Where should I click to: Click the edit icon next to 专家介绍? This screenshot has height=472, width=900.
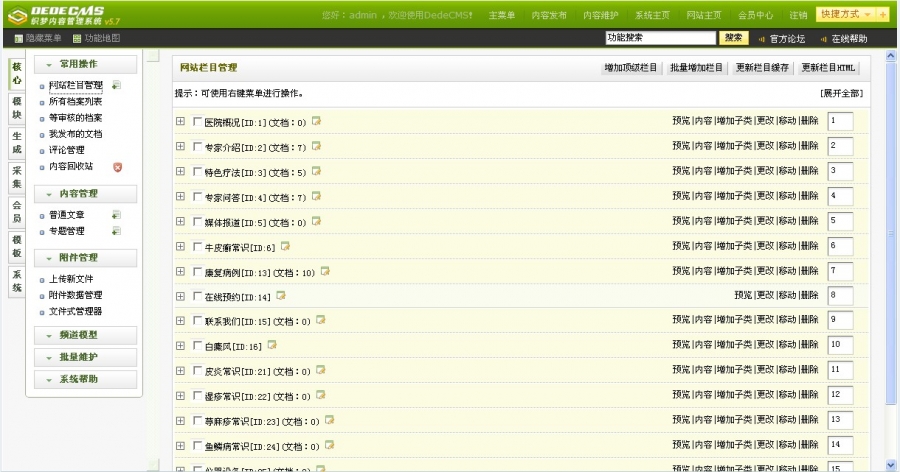pyautogui.click(x=316, y=146)
